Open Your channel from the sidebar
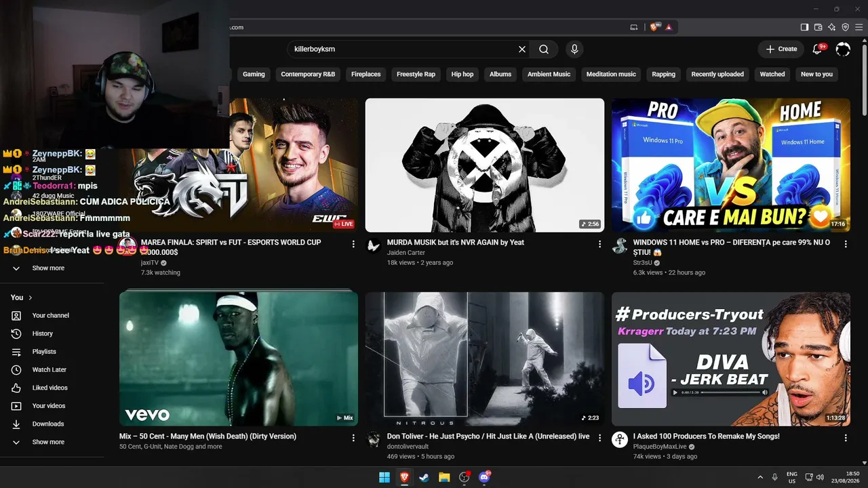This screenshot has width=868, height=488. click(x=52, y=316)
